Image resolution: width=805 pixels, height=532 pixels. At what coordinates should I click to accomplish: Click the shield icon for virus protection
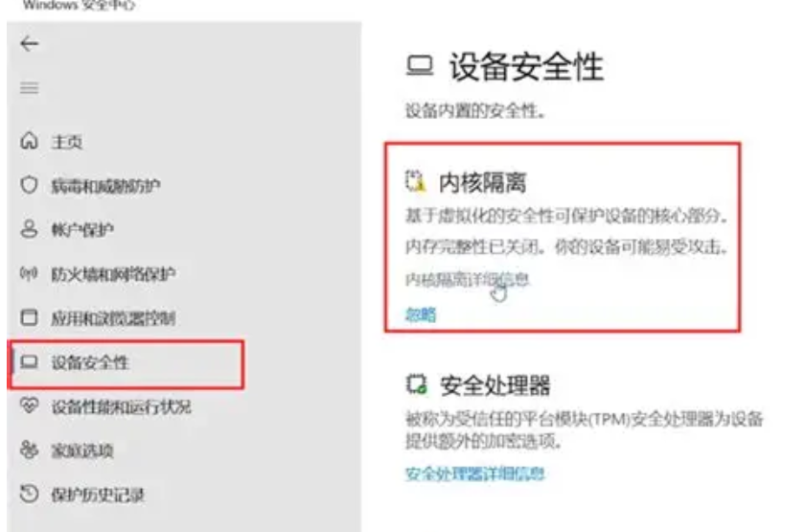coord(30,185)
